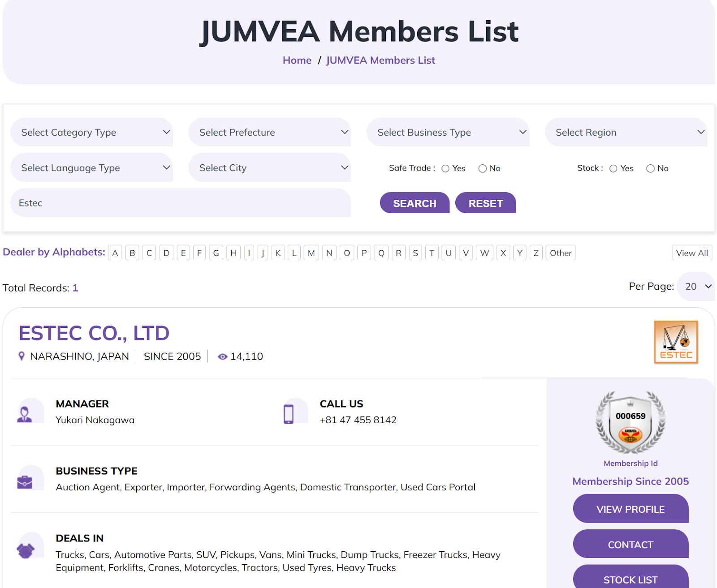Viewport: 717px width, 588px height.
Task: Open the Select Category Type dropdown
Action: (91, 132)
